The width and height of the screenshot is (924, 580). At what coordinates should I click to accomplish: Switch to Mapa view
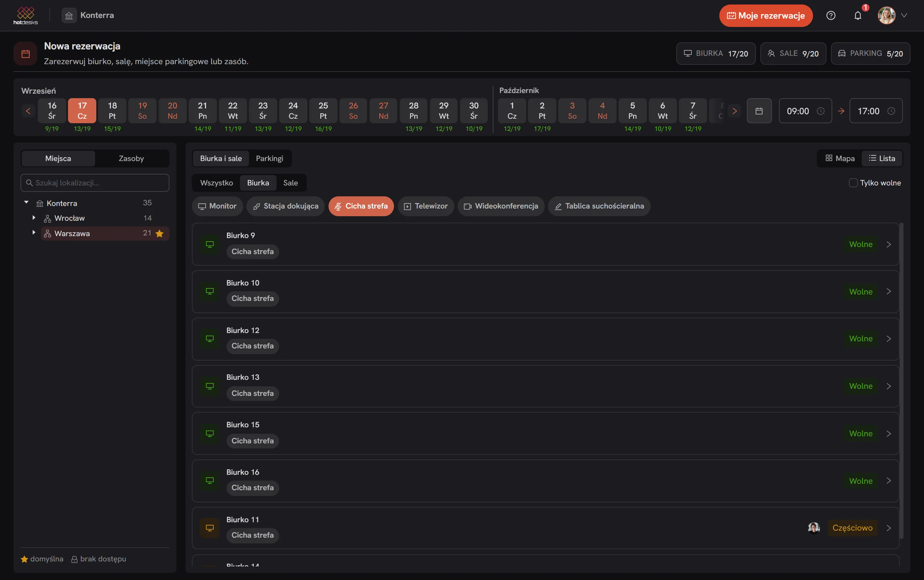[x=840, y=158]
